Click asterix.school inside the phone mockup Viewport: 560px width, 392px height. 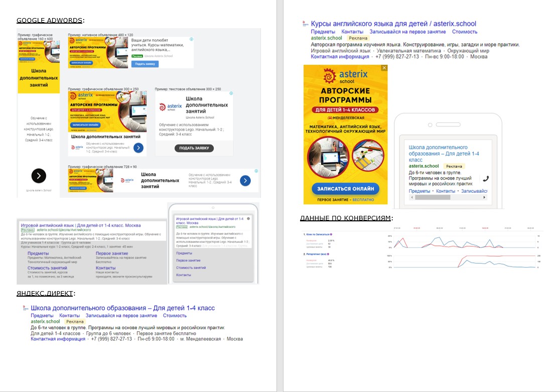tap(424, 166)
